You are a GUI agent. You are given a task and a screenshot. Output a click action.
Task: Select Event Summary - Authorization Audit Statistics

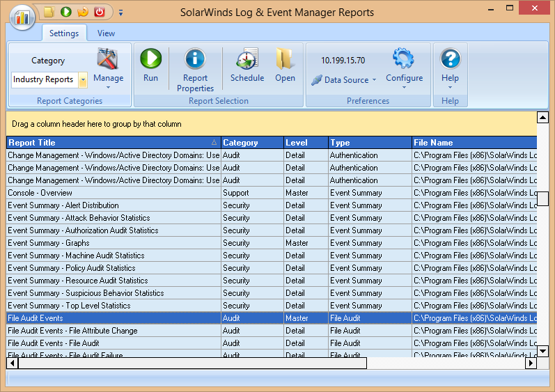tap(272, 230)
